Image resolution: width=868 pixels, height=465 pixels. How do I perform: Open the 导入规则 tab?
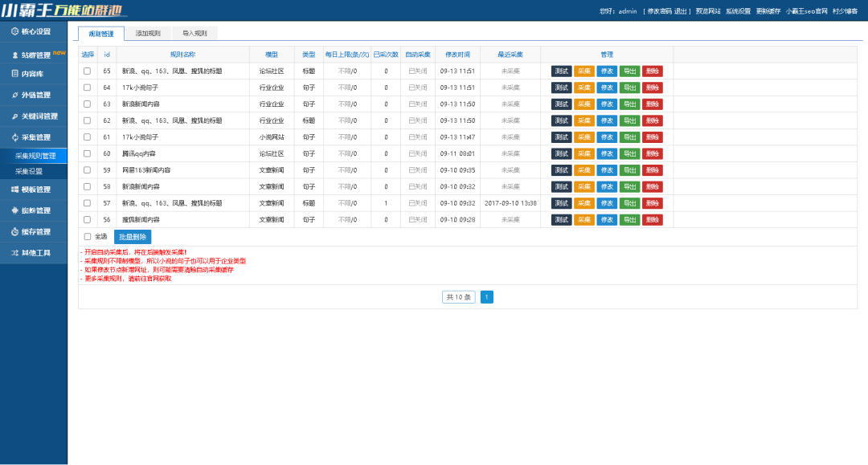194,34
